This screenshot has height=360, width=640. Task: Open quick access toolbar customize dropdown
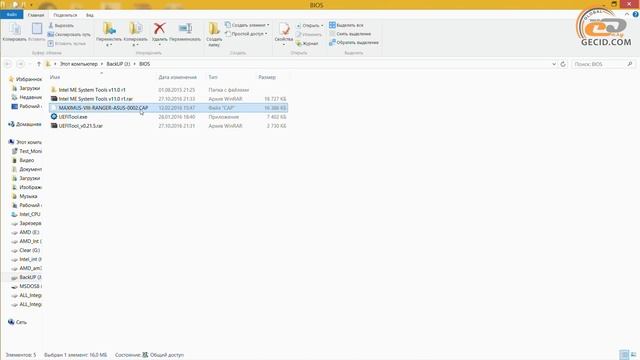click(31, 5)
